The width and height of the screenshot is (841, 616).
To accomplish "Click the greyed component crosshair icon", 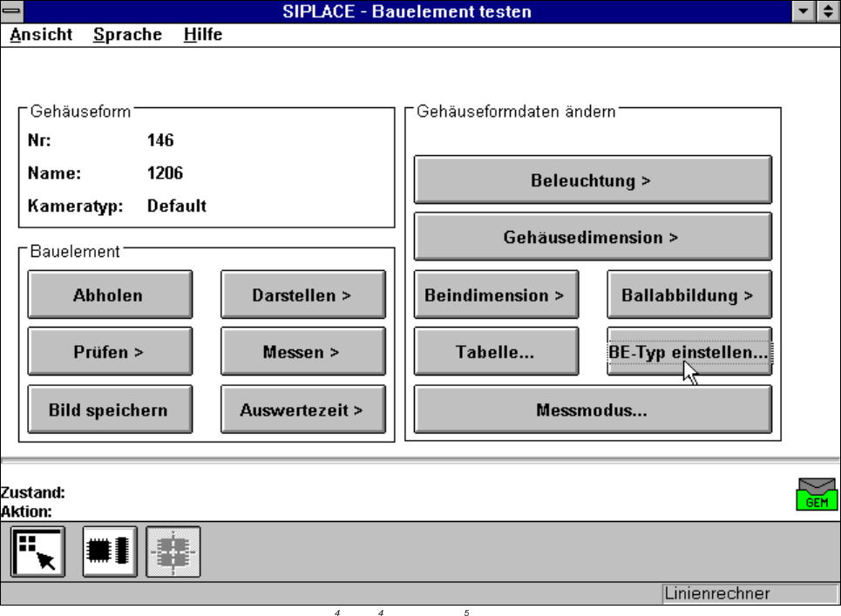I will pyautogui.click(x=173, y=552).
